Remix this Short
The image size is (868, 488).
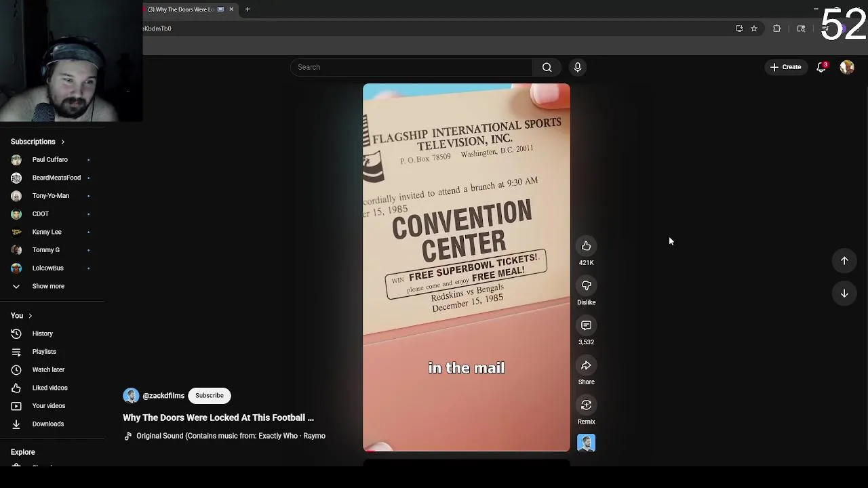(x=586, y=405)
